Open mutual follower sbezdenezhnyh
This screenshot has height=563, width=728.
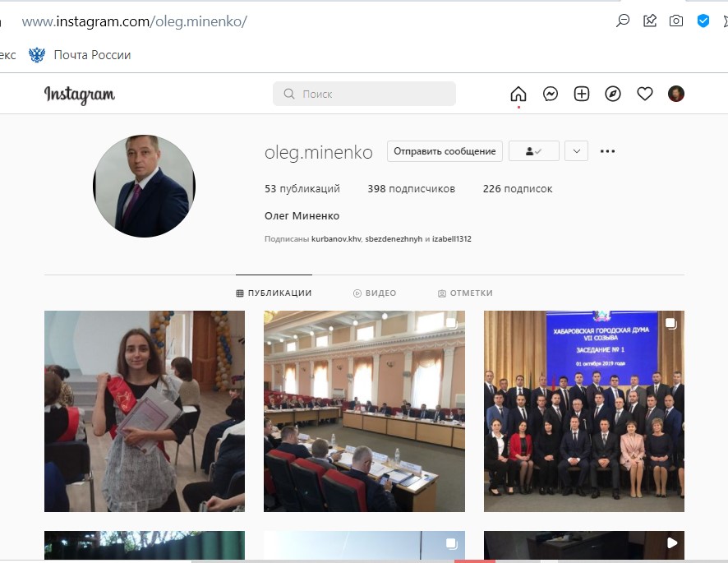tap(394, 239)
